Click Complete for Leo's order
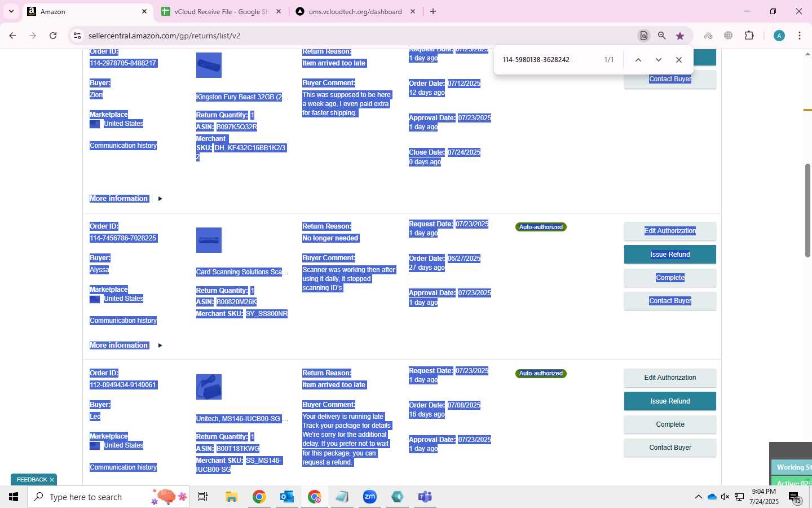Screen dimensions: 812x508 (670, 424)
